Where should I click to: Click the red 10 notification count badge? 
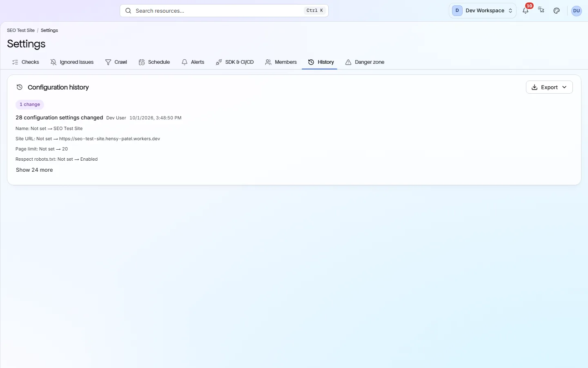click(x=530, y=6)
